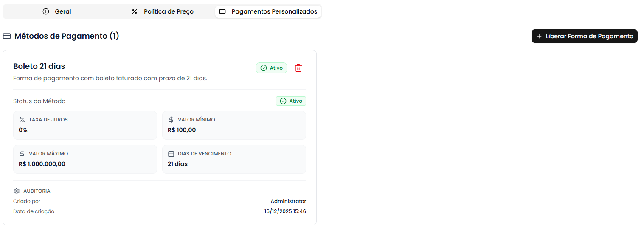Screen dimensions: 644x242
Task: Click the percent icon beside Política de Preço
Action: click(x=135, y=11)
